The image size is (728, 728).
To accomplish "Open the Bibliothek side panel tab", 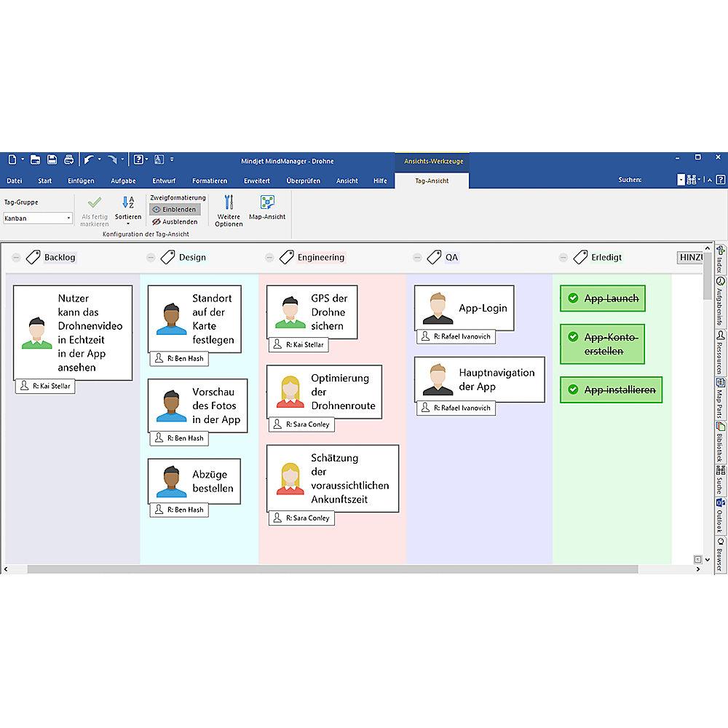I will tap(720, 442).
